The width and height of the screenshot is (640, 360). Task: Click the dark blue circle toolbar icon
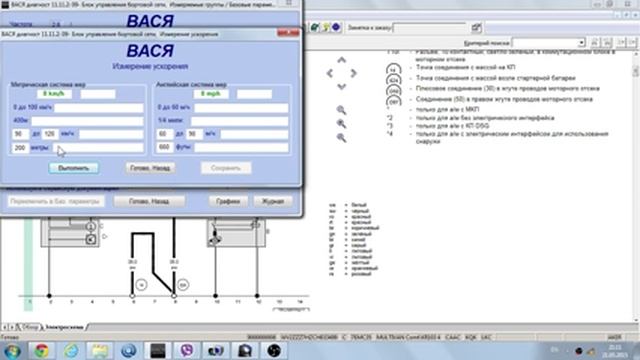click(x=336, y=27)
